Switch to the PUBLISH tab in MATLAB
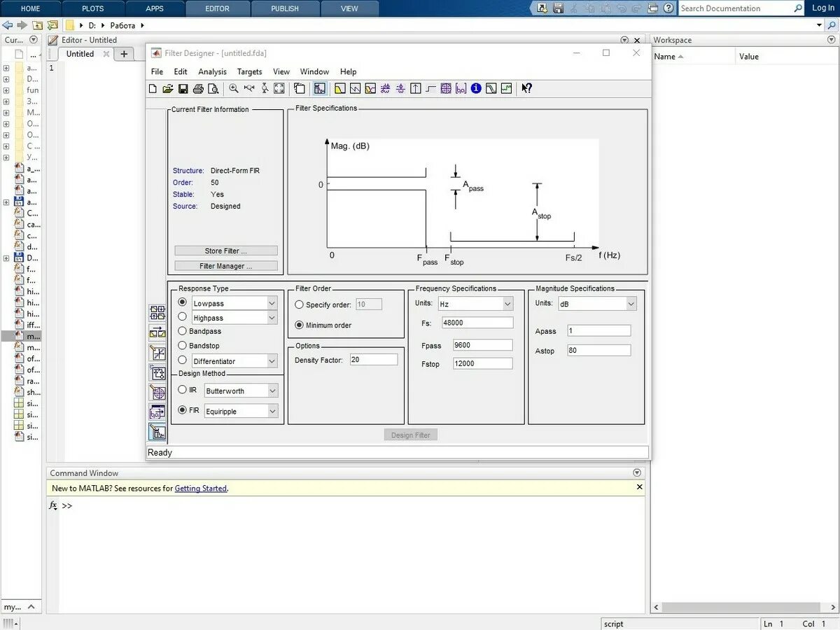 pos(285,8)
